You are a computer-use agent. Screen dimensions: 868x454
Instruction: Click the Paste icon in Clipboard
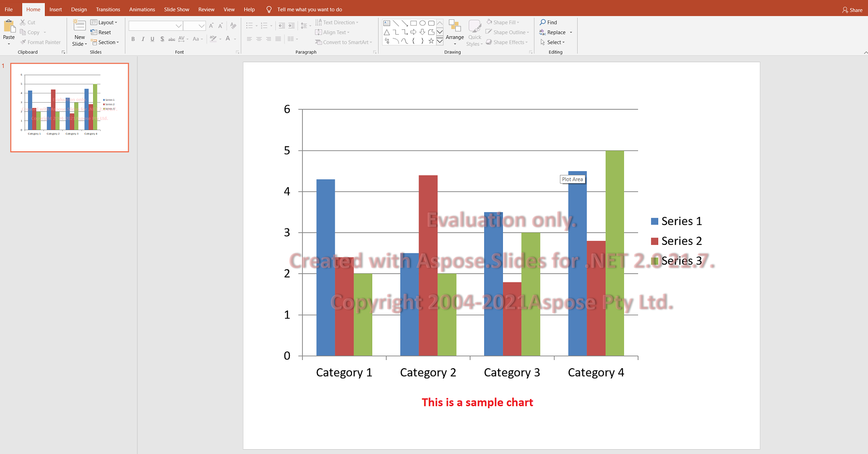[x=9, y=27]
